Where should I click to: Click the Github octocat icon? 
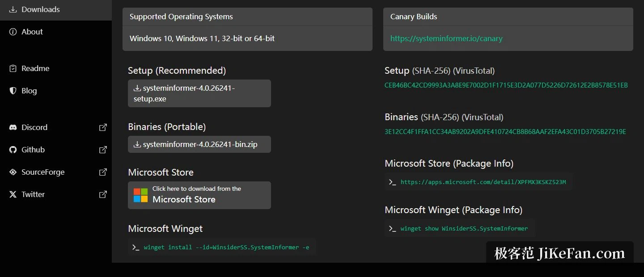tap(13, 150)
